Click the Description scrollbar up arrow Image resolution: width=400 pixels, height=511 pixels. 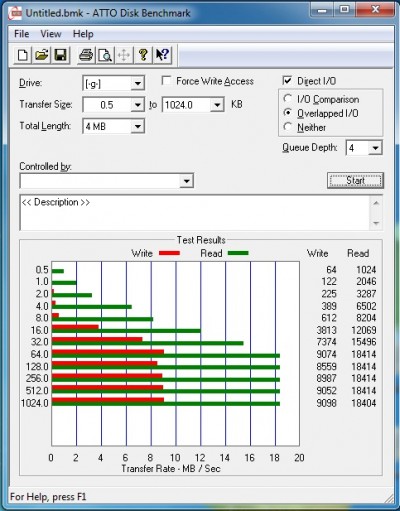click(x=376, y=203)
